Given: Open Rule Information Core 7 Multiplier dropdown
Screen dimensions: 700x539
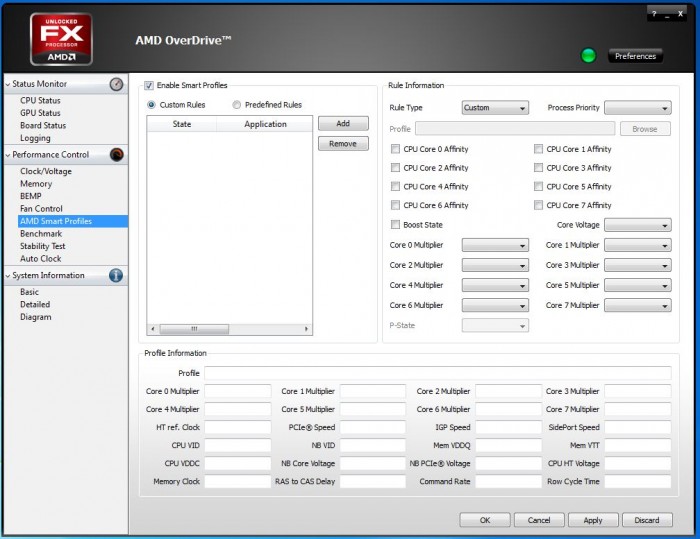Looking at the screenshot, I should (x=638, y=305).
